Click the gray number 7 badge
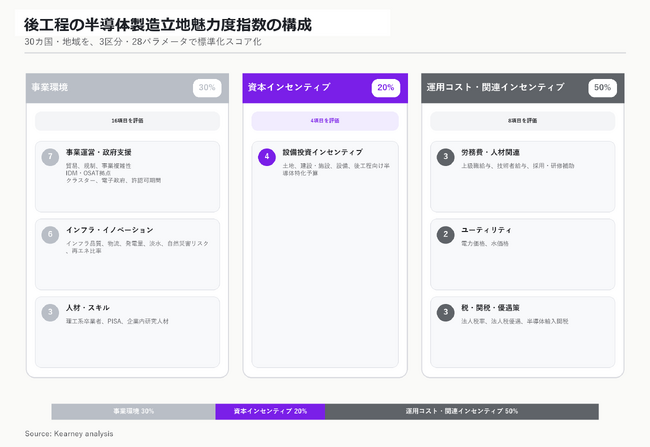The width and height of the screenshot is (650, 447). 50,157
